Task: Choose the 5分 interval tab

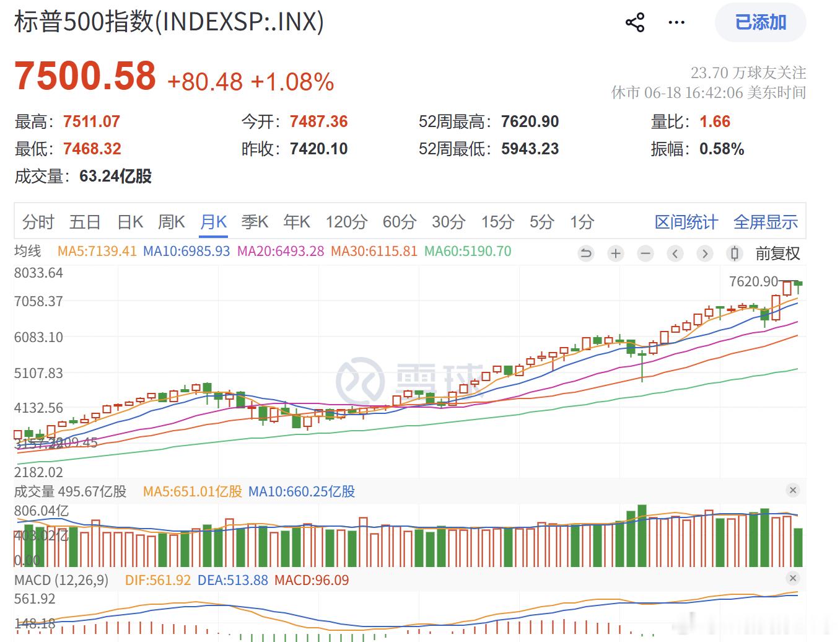Action: 541,222
